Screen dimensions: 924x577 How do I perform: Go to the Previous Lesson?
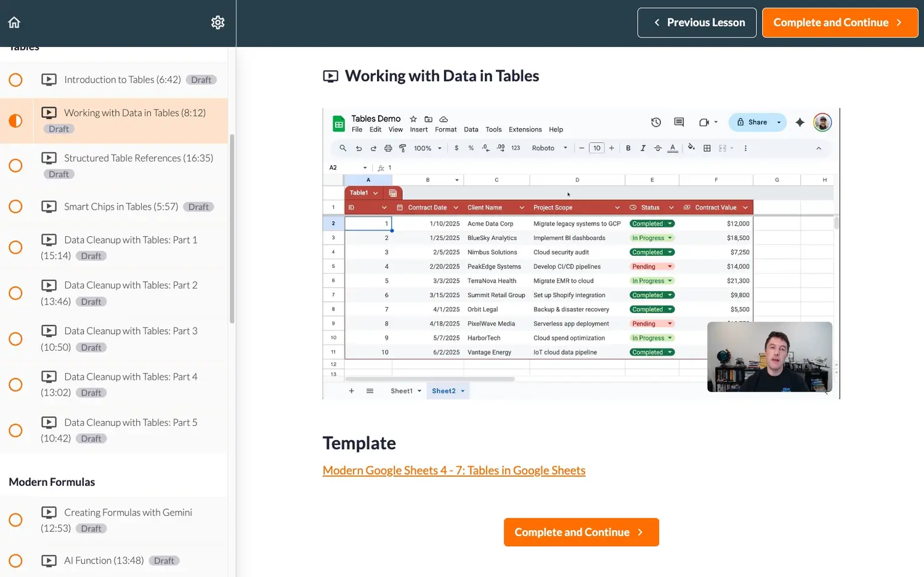(697, 23)
